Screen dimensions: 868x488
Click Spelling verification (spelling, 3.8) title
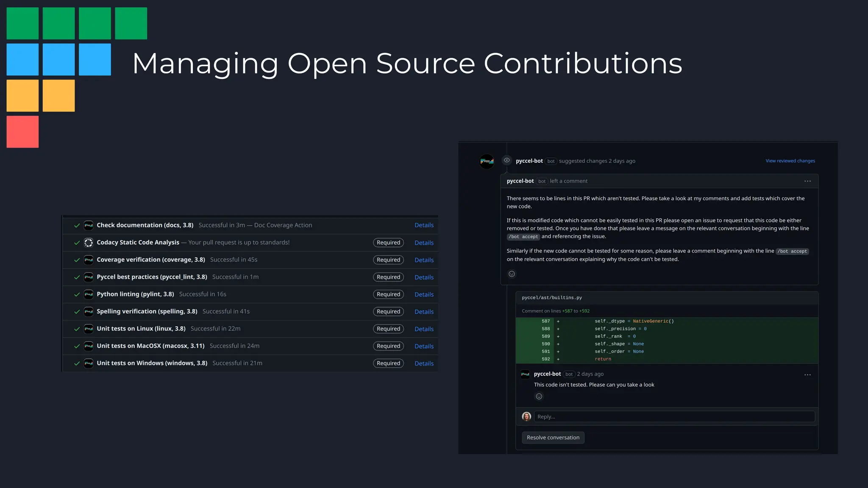(x=147, y=311)
